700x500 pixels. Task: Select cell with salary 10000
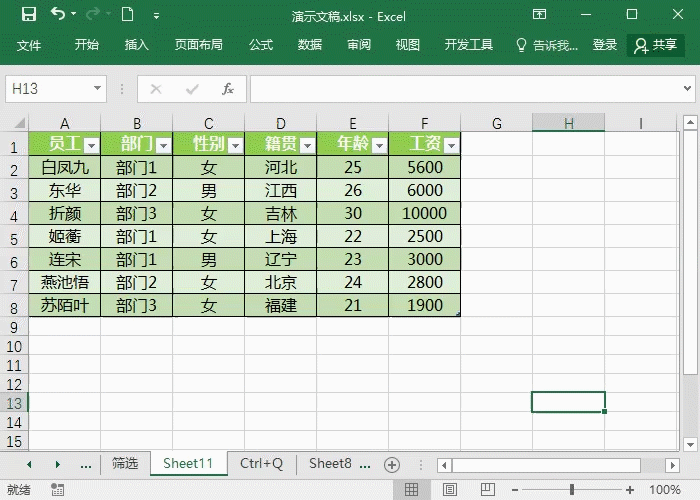425,213
